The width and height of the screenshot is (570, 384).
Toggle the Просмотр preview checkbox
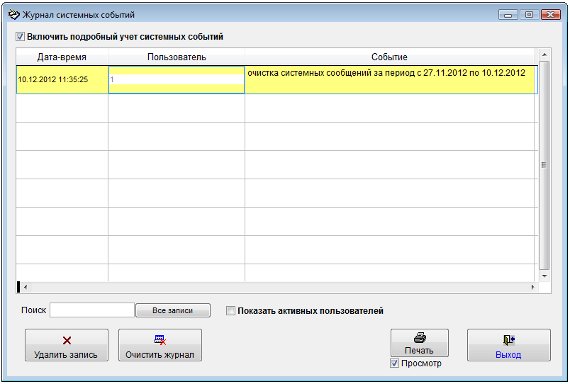point(394,363)
